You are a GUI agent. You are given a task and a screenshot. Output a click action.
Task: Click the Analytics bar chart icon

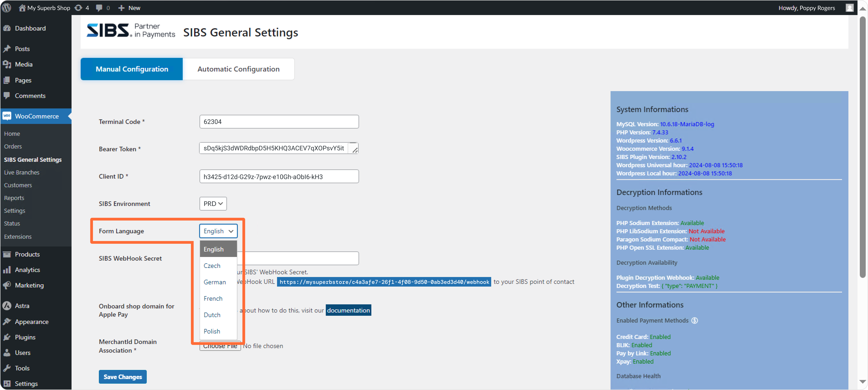(7, 270)
